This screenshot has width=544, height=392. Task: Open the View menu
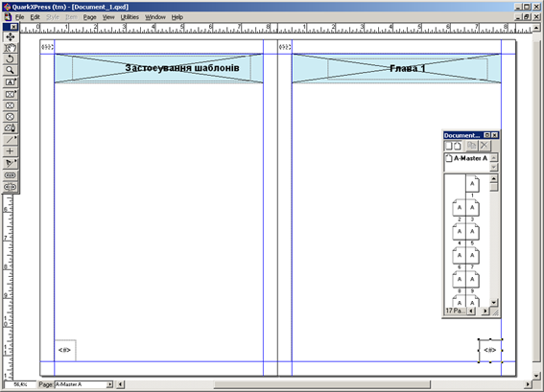click(108, 17)
